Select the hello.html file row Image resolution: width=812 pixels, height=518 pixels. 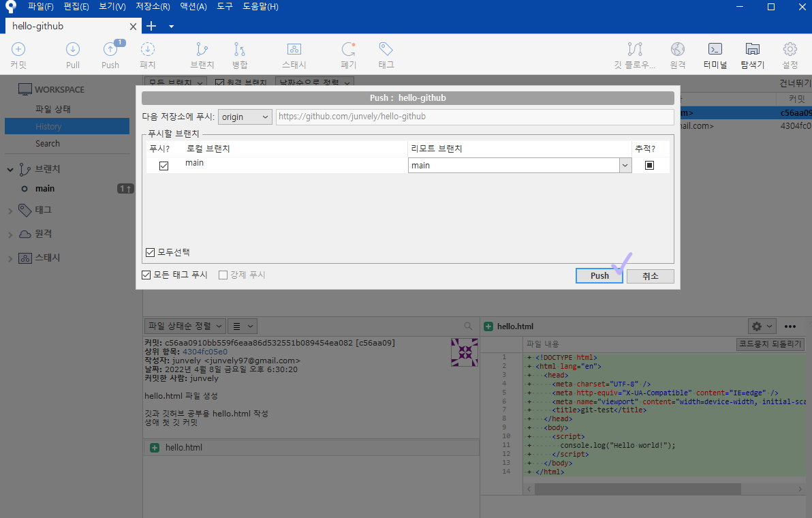pos(311,448)
